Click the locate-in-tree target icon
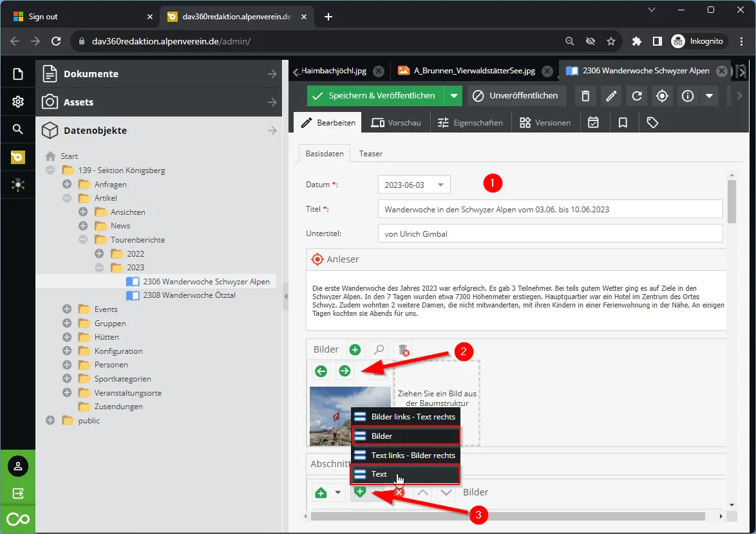 coord(662,96)
